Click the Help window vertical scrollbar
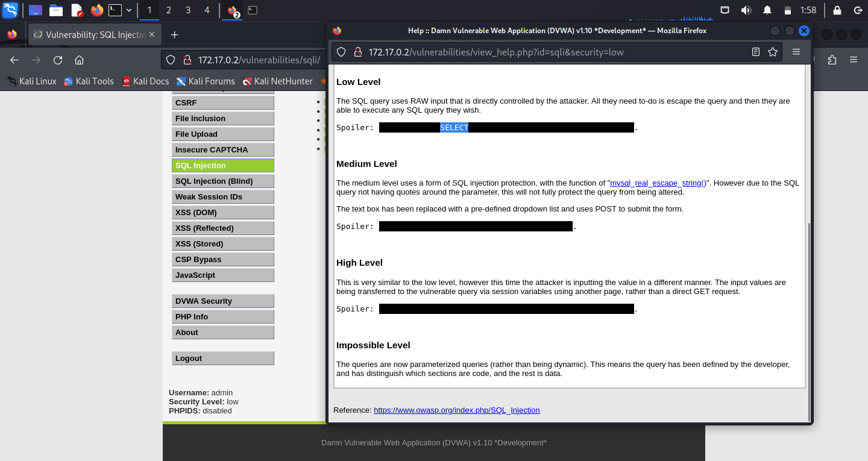 pos(809,322)
